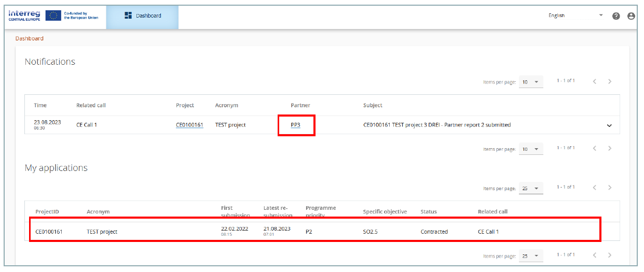Go to previous page below Notifications table
This screenshot has height=272, width=644.
595,148
